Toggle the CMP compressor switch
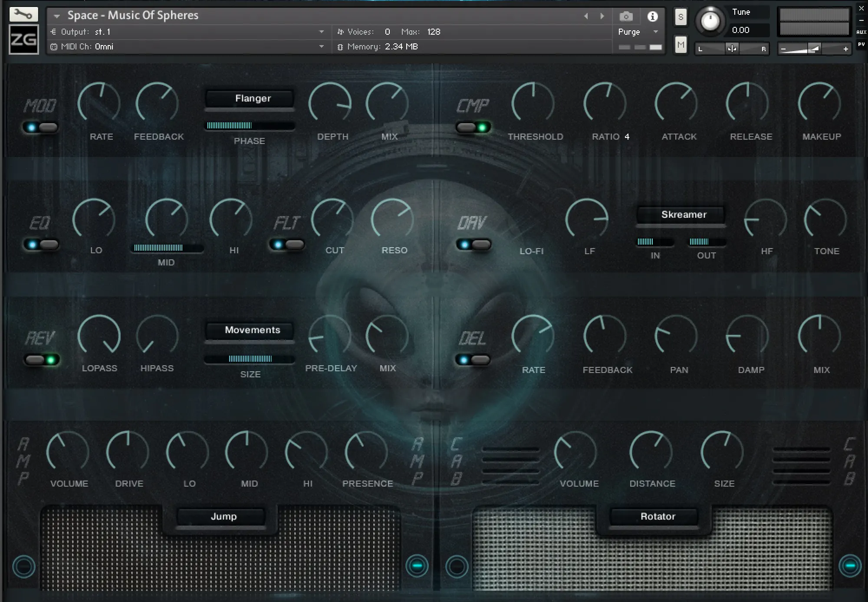868x602 pixels. pyautogui.click(x=473, y=128)
